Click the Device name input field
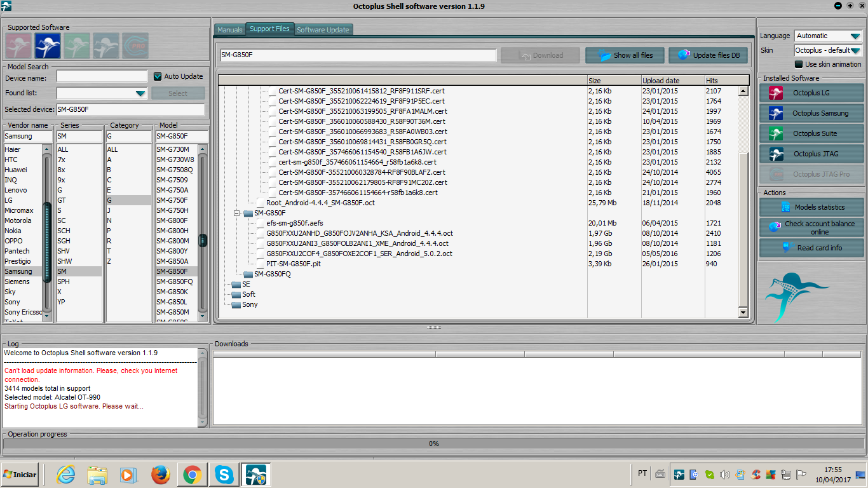868x488 pixels. [x=102, y=76]
